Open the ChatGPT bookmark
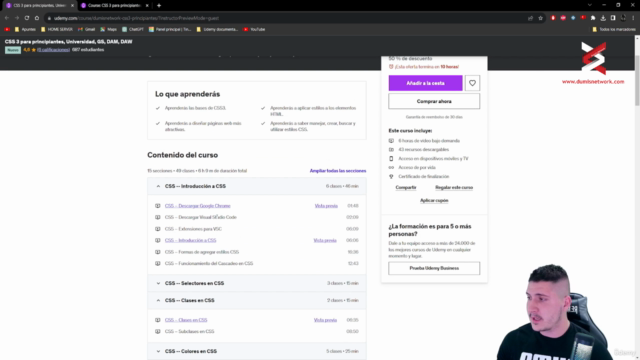 click(x=133, y=29)
